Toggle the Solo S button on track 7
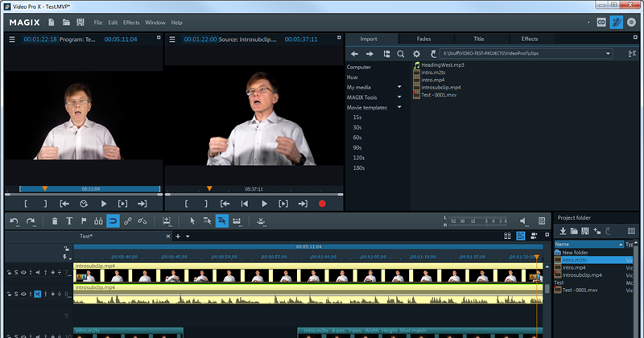Viewport: 644px width, 338px height. coord(14,273)
